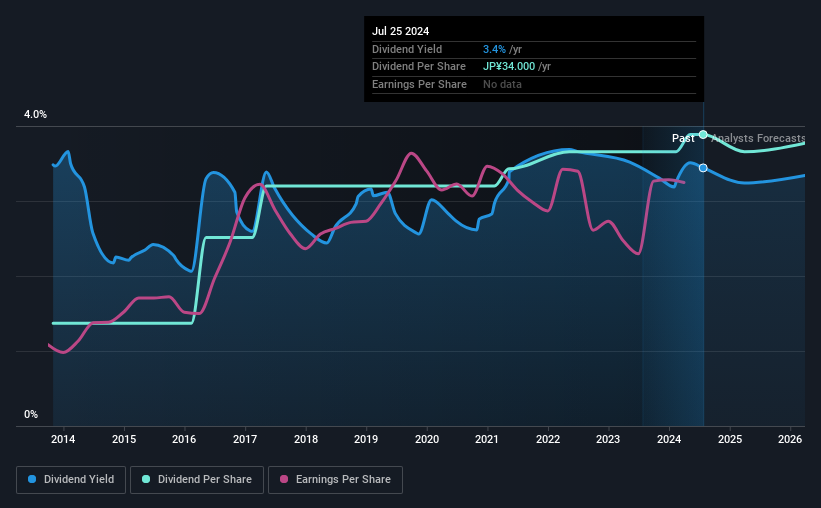821x508 pixels.
Task: Toggle the Dividend Per Share legend series
Action: point(197,480)
